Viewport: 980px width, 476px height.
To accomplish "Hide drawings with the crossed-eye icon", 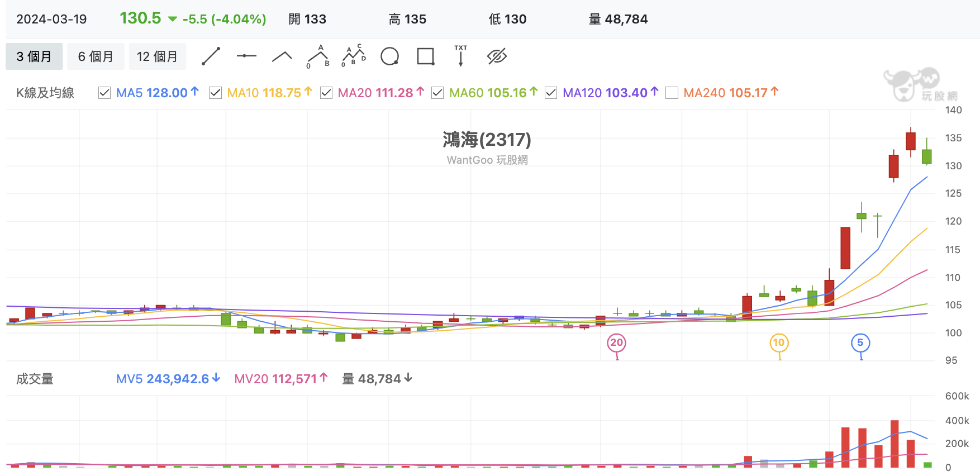I will point(497,56).
